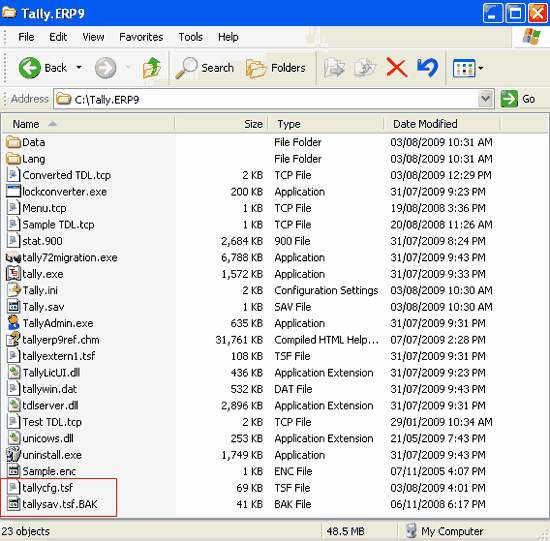Expand the Address bar dropdown arrow
Screen dimensions: 550x541
486,99
